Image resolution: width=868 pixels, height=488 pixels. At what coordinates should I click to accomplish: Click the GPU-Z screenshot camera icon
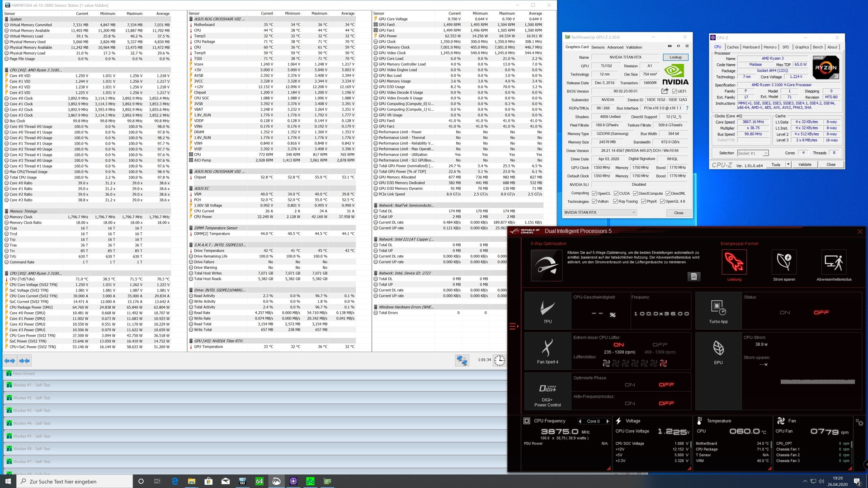pos(670,46)
